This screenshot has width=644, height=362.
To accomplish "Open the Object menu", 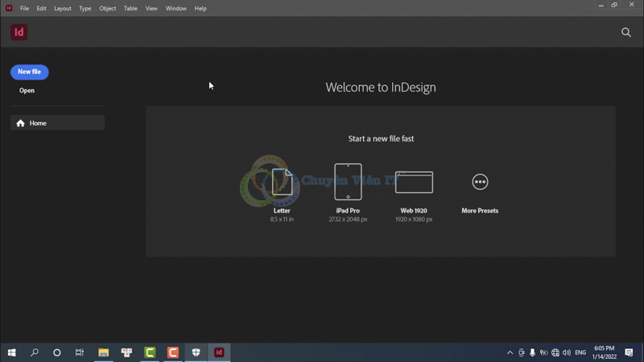I will [107, 8].
